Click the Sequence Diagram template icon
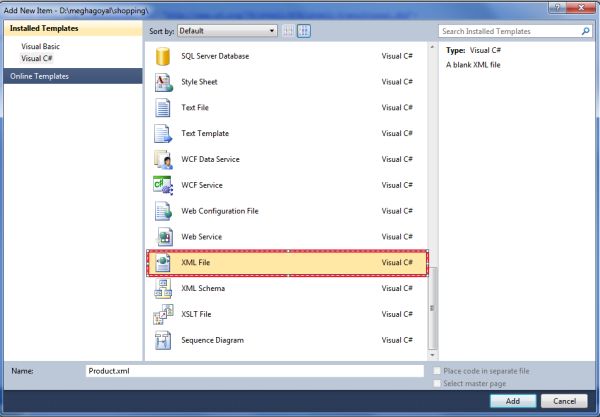The width and height of the screenshot is (600, 417). (163, 340)
